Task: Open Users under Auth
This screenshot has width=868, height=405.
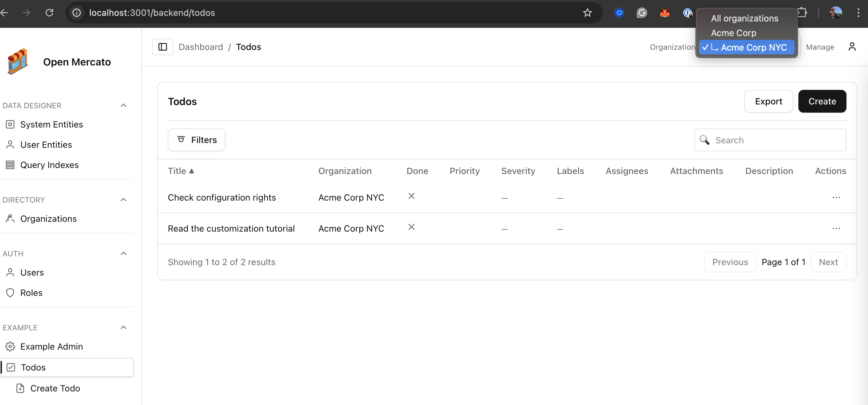Action: (x=32, y=272)
